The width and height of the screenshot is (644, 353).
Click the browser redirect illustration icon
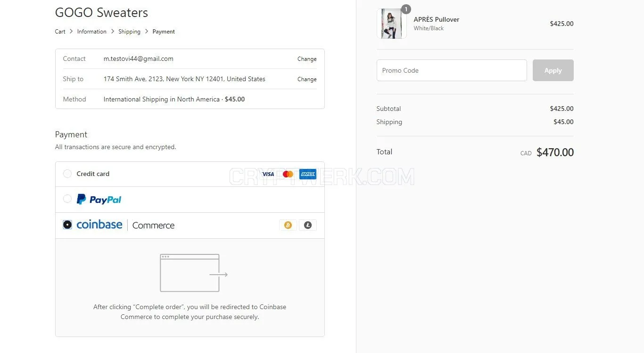click(x=194, y=273)
